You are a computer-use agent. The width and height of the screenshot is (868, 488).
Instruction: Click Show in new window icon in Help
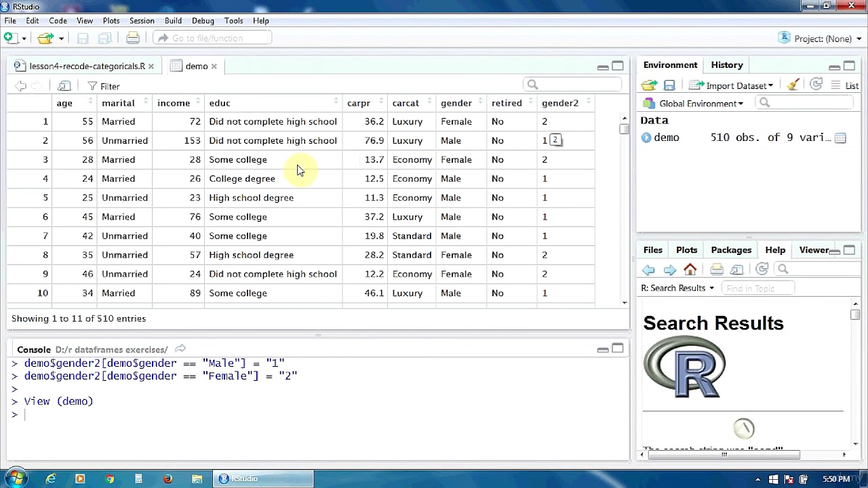[x=737, y=270]
